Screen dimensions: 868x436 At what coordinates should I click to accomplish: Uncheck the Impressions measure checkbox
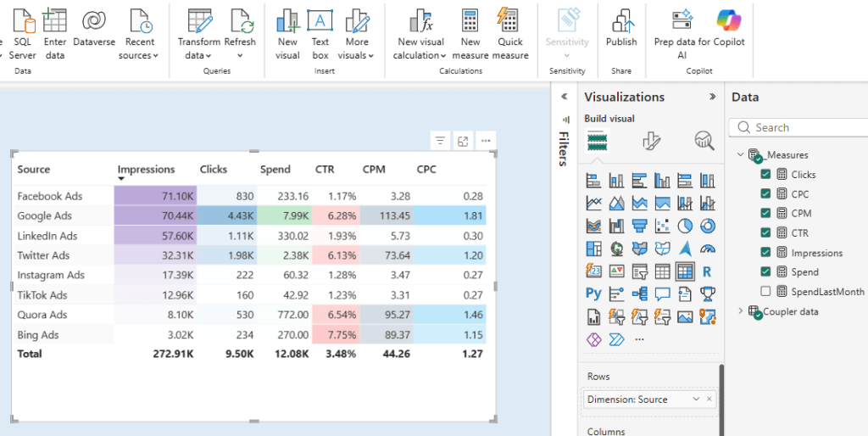click(765, 253)
